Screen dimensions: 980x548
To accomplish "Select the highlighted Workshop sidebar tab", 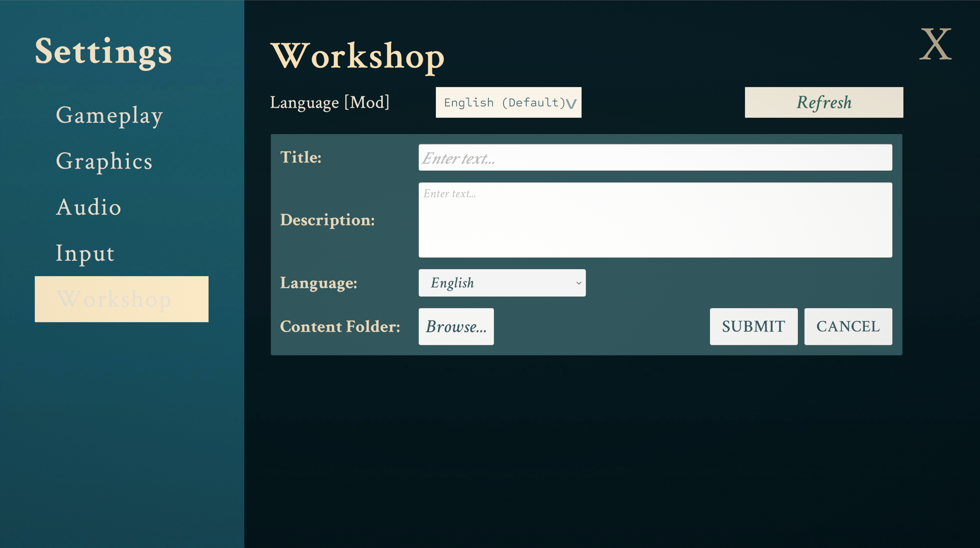I will point(121,299).
